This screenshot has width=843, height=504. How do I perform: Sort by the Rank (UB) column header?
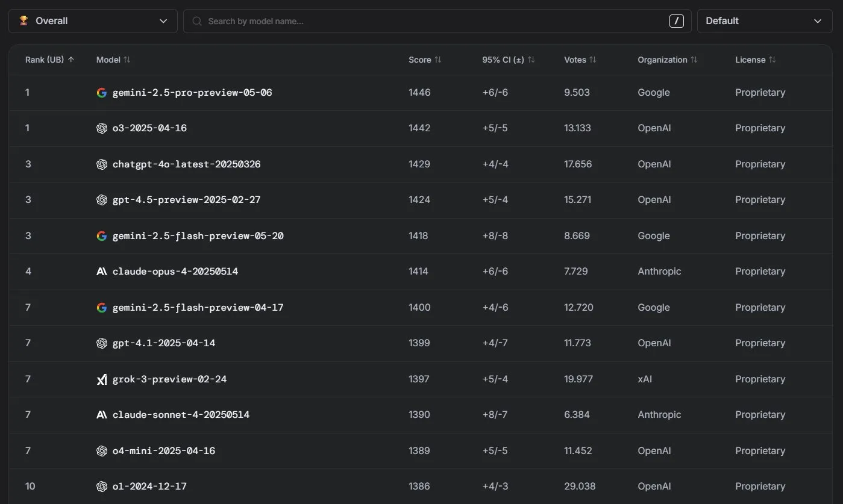(x=50, y=60)
